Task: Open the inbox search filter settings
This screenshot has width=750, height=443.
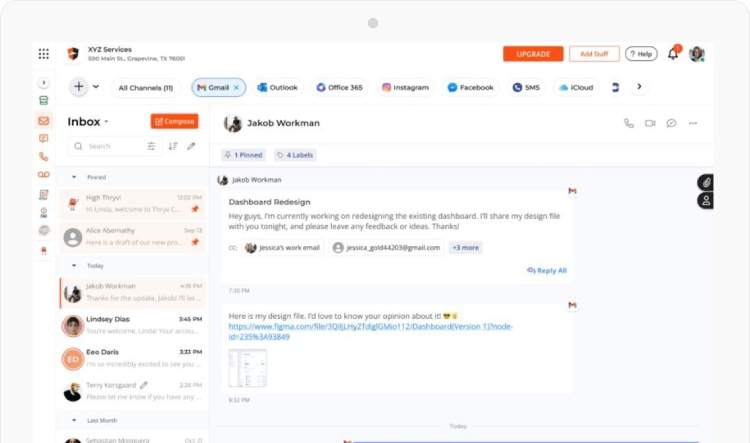Action: click(152, 146)
